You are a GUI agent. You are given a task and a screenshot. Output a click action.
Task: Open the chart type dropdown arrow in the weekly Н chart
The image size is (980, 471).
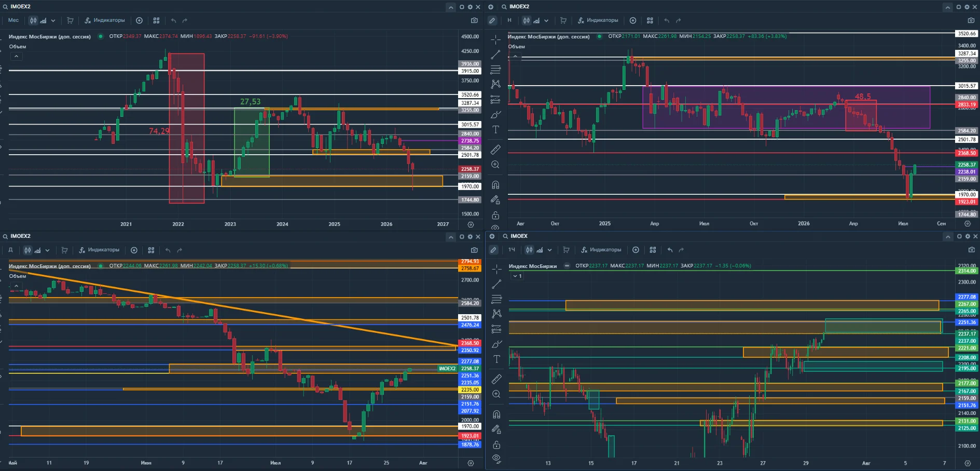[546, 21]
